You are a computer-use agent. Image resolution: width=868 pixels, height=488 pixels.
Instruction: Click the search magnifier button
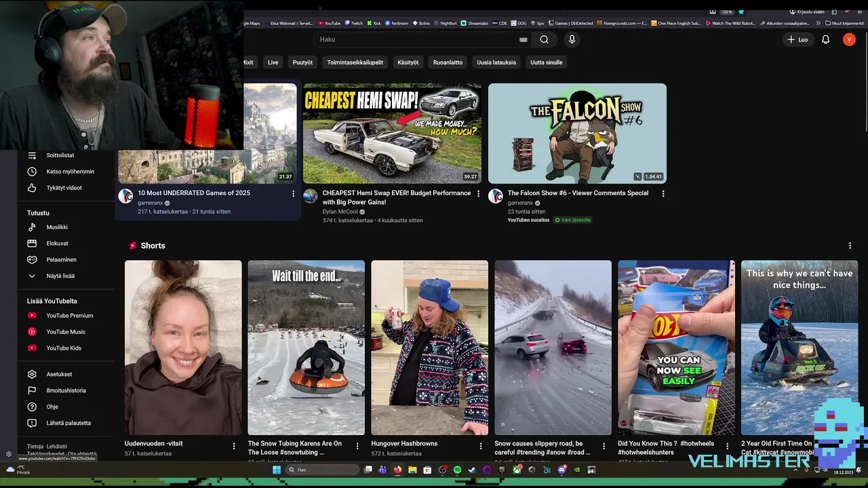click(544, 39)
